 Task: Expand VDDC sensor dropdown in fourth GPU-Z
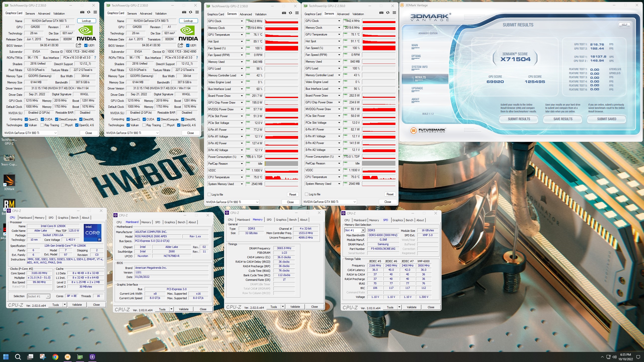point(339,170)
